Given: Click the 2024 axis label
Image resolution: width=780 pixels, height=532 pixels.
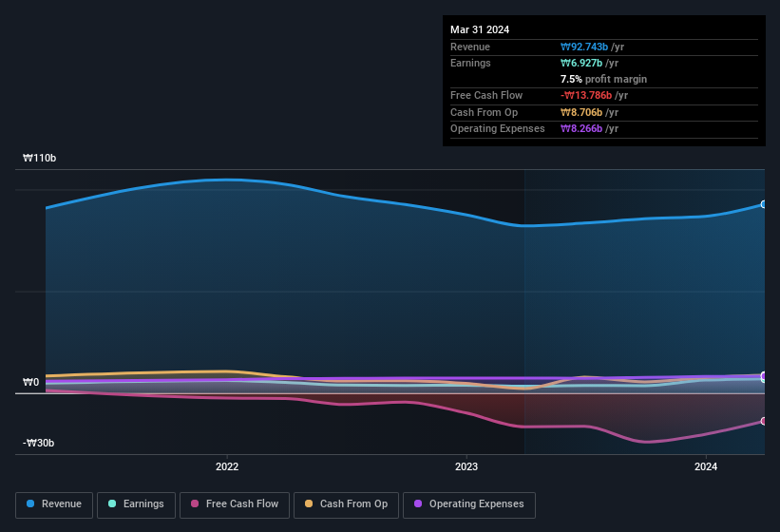Looking at the screenshot, I should click(x=705, y=466).
